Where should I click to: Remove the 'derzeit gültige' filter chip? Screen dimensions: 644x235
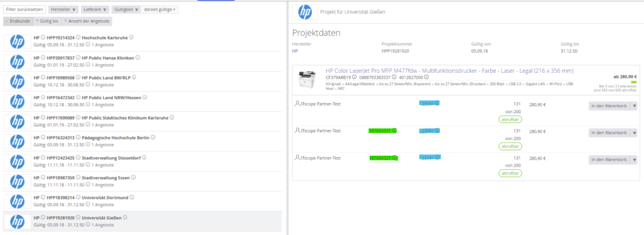coord(174,9)
